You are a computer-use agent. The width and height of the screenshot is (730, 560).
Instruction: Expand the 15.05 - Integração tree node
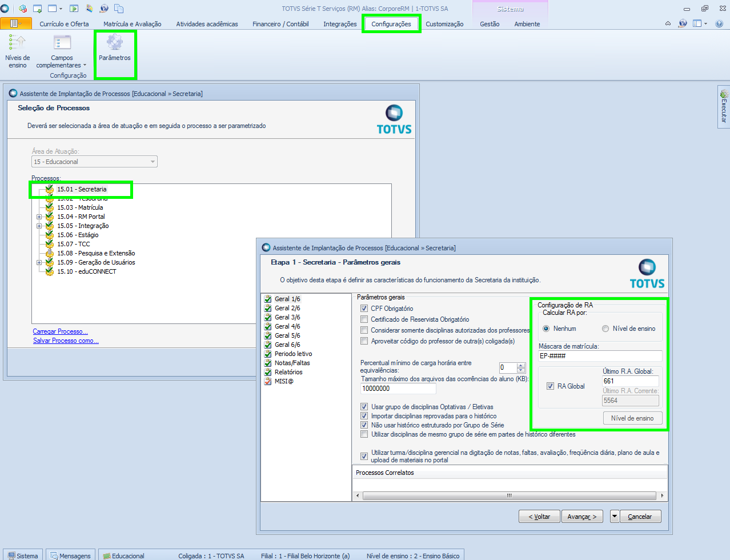[39, 226]
